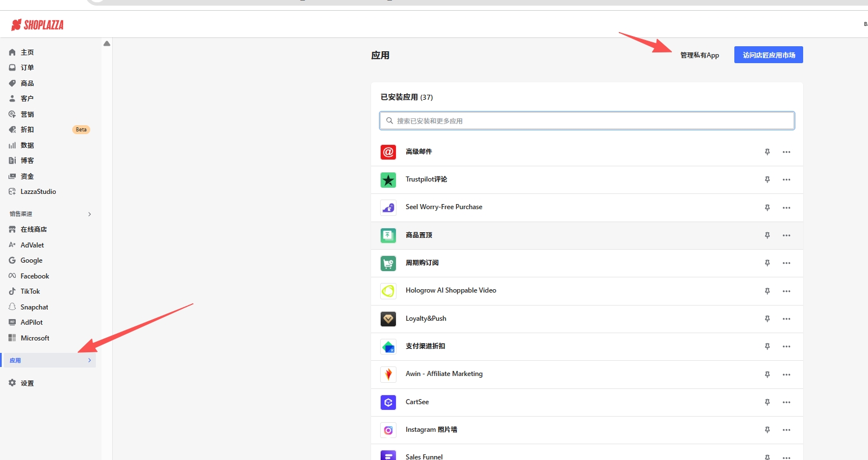Pin the Seel Worry-Free Purchase app
This screenshot has height=460, width=868.
pyautogui.click(x=767, y=208)
